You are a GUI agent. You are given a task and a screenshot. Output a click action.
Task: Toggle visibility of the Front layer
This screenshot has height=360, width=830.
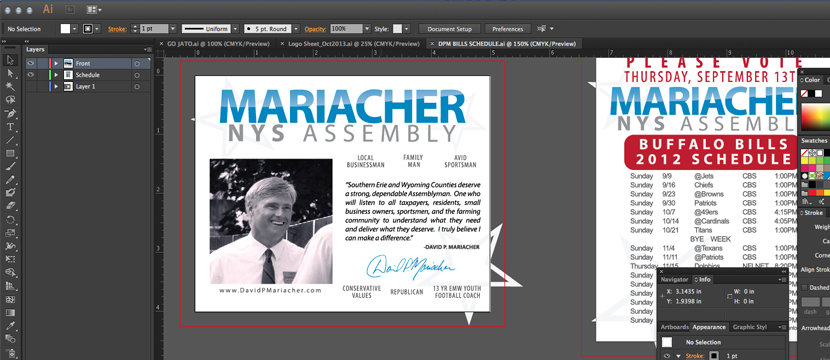pyautogui.click(x=30, y=64)
